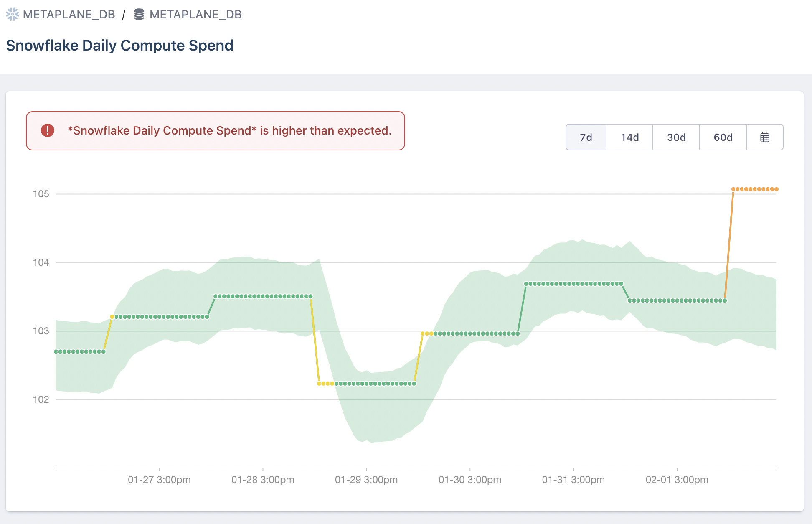Click the Snowflake Daily Compute Spend heading

tap(119, 45)
